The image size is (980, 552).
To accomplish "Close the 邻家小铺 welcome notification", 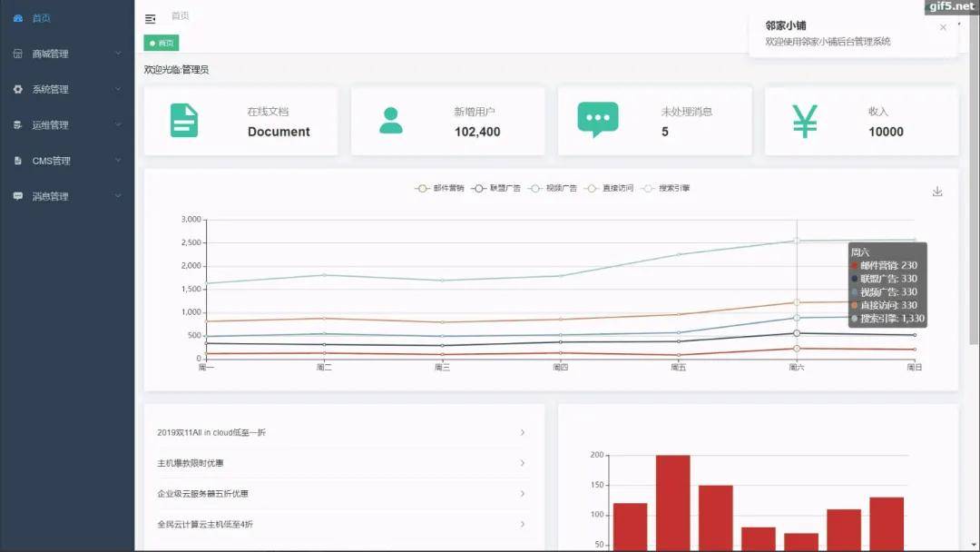I will (943, 27).
